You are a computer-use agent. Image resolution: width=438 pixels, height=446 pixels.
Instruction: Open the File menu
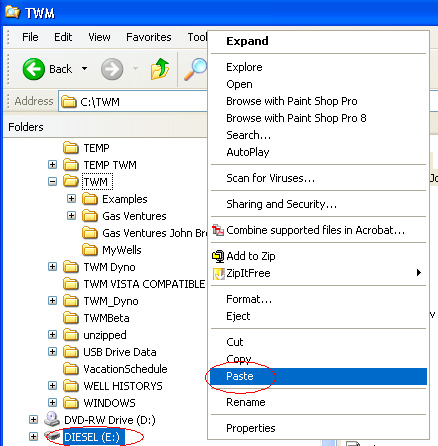(30, 37)
